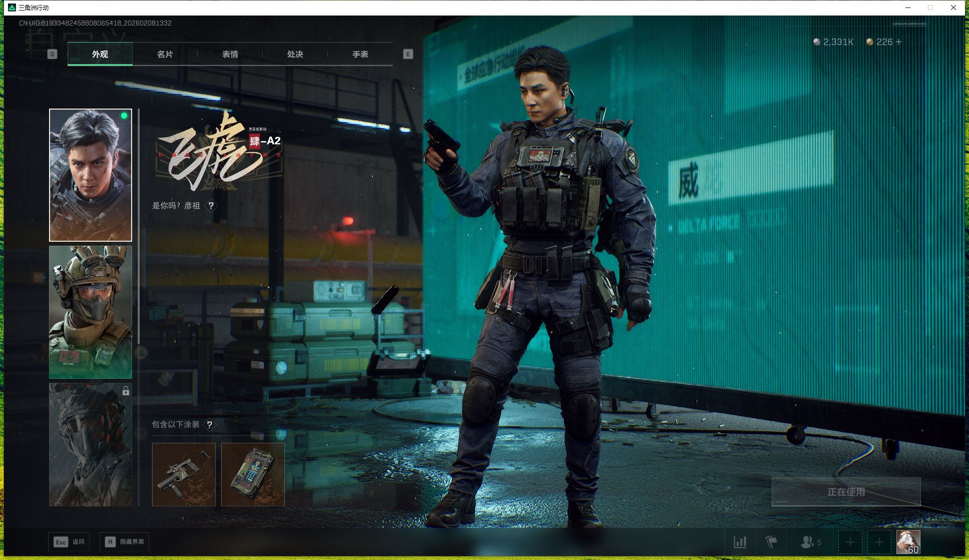Select the helmeted soldier skin thumbnail
969x560 pixels.
click(91, 312)
